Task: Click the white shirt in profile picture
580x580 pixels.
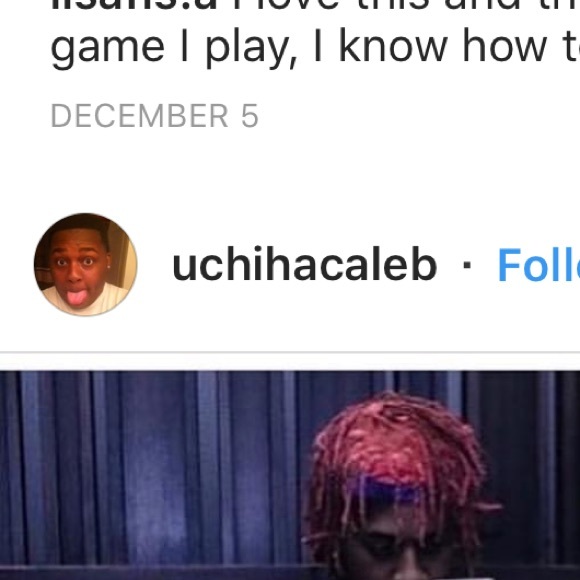Action: 85,298
